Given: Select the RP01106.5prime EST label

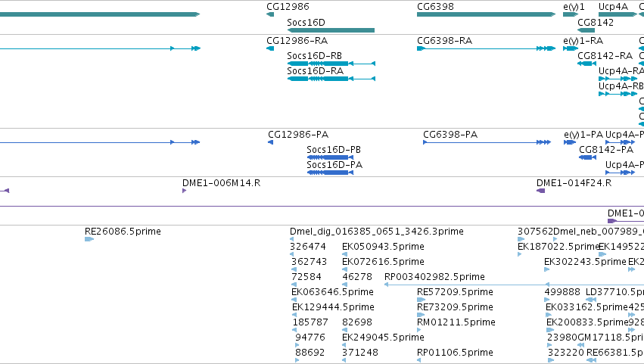Looking at the screenshot, I should click(x=455, y=353).
